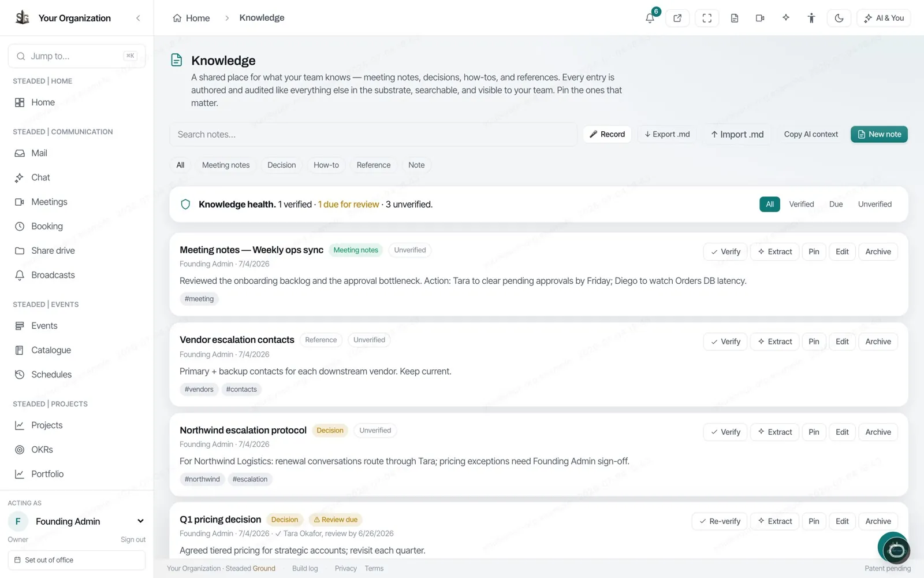Click the New note button
The height and width of the screenshot is (578, 924).
879,134
